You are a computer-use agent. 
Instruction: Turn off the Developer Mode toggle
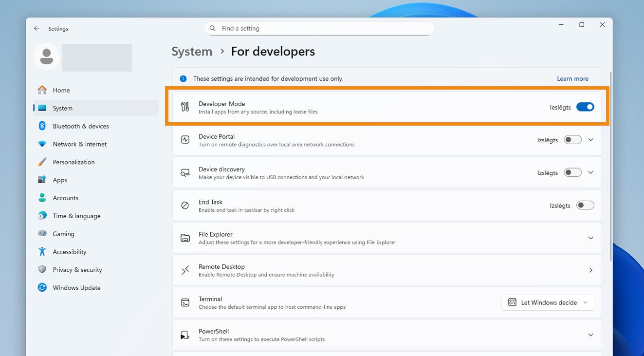pos(585,107)
